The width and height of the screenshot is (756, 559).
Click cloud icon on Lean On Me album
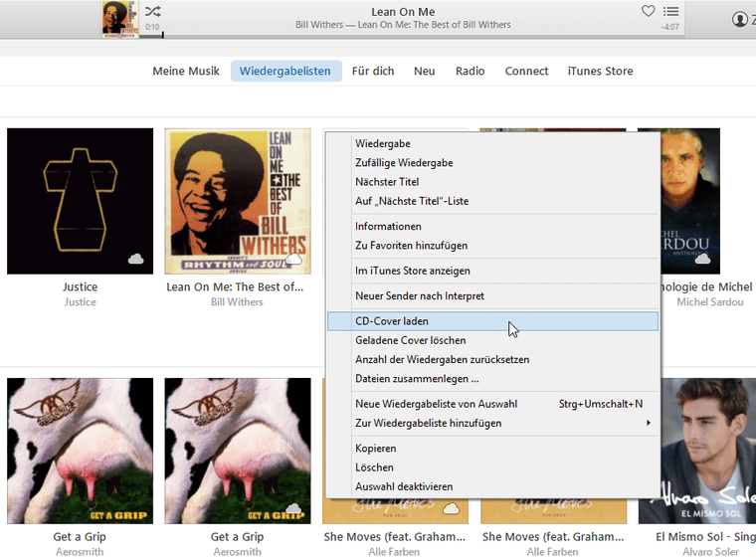coord(293,260)
